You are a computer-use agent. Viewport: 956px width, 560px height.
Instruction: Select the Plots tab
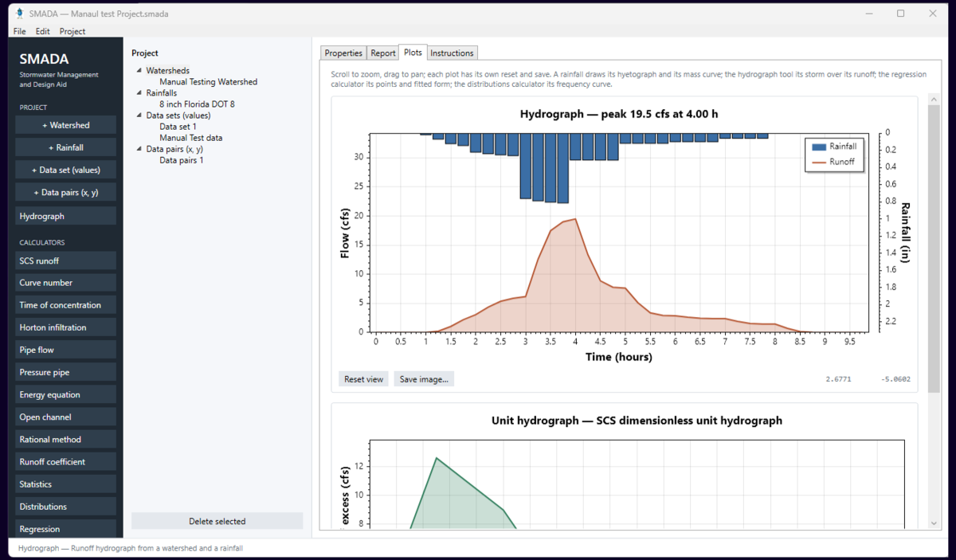point(413,53)
